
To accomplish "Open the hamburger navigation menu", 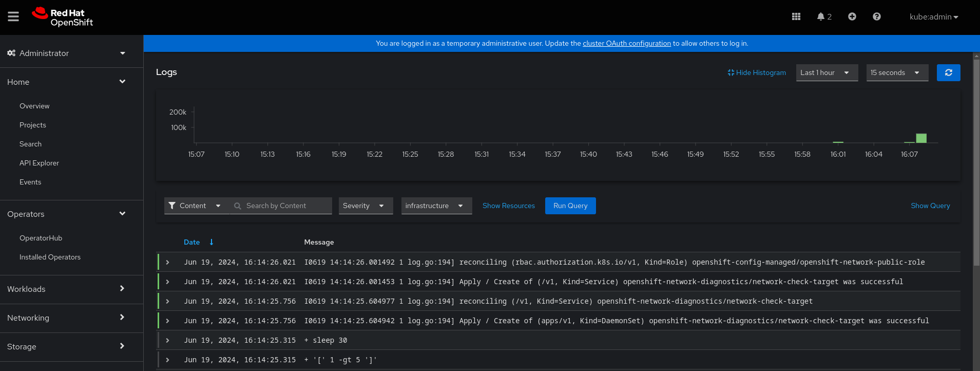I will [x=13, y=17].
